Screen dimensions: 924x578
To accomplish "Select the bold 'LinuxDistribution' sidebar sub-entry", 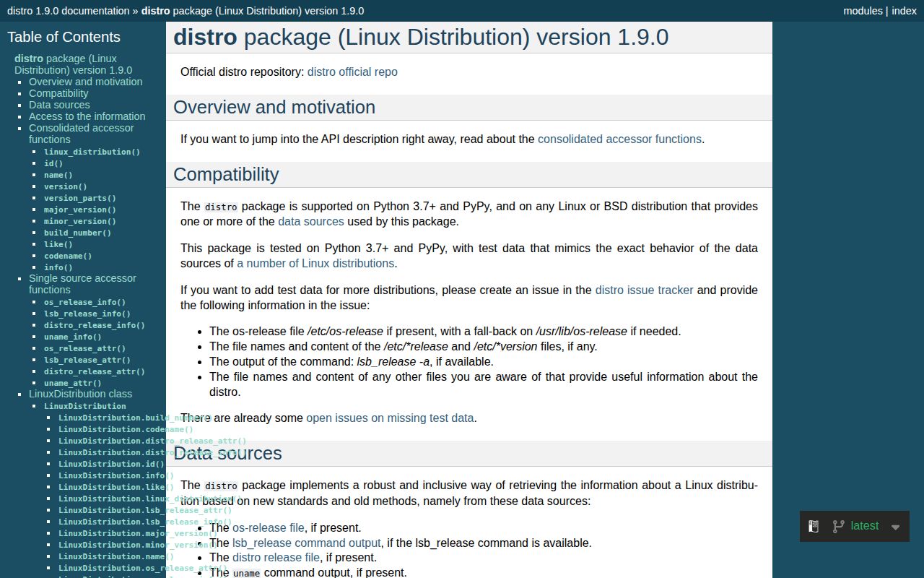I will click(85, 406).
